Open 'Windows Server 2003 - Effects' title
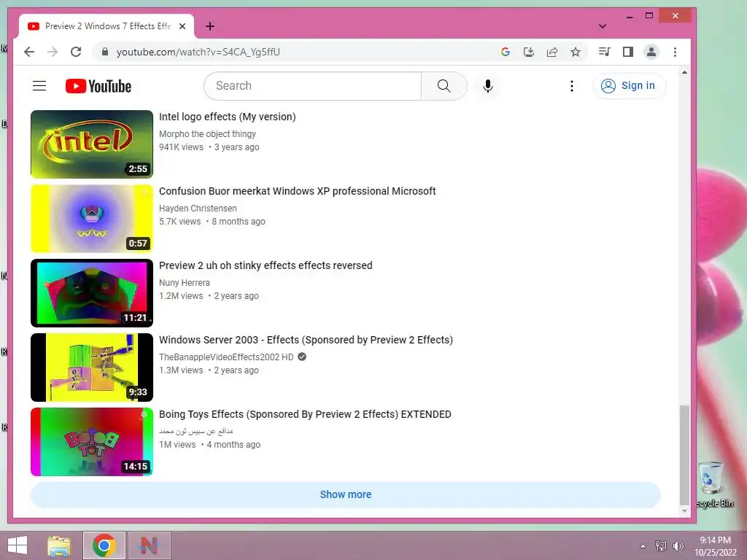 coord(306,340)
